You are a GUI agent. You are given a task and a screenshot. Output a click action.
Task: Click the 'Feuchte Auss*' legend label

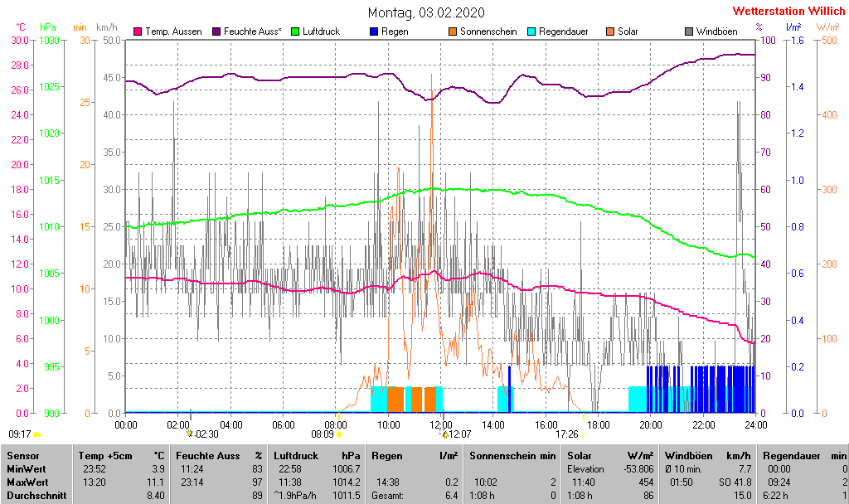click(252, 31)
